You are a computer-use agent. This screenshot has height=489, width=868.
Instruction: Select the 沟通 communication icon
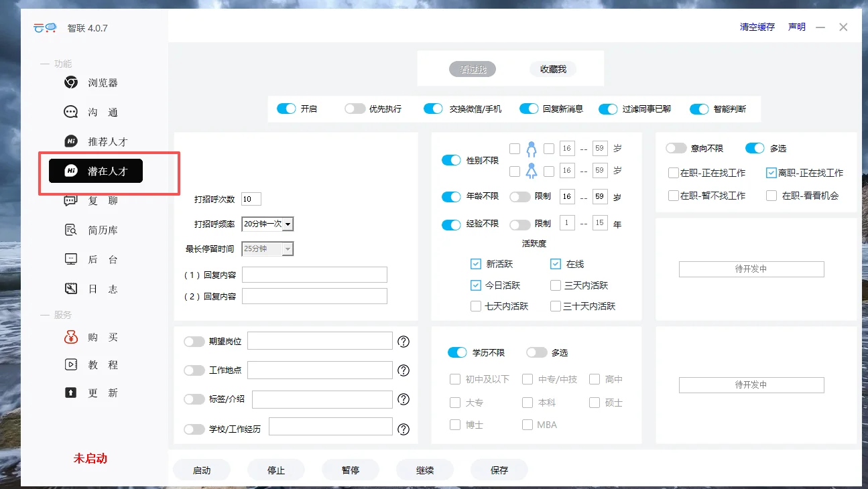point(89,112)
